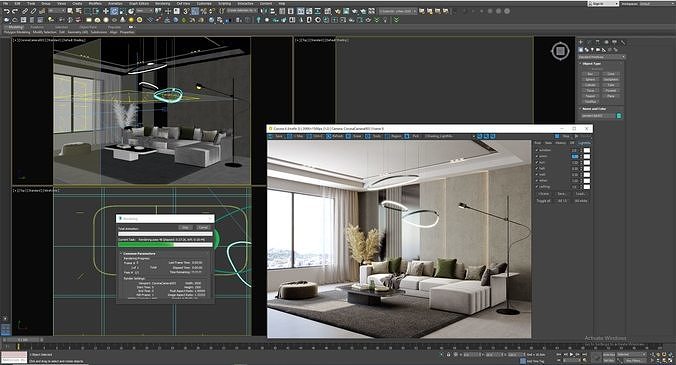Viewport: 676px width, 365px height.
Task: Click the ViewCube in the top-right viewport
Action: pyautogui.click(x=560, y=51)
